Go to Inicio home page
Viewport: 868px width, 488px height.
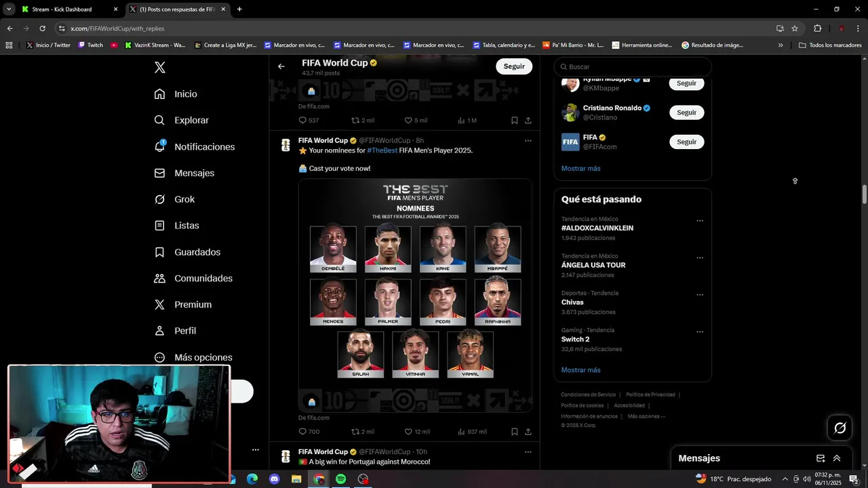tap(176, 94)
